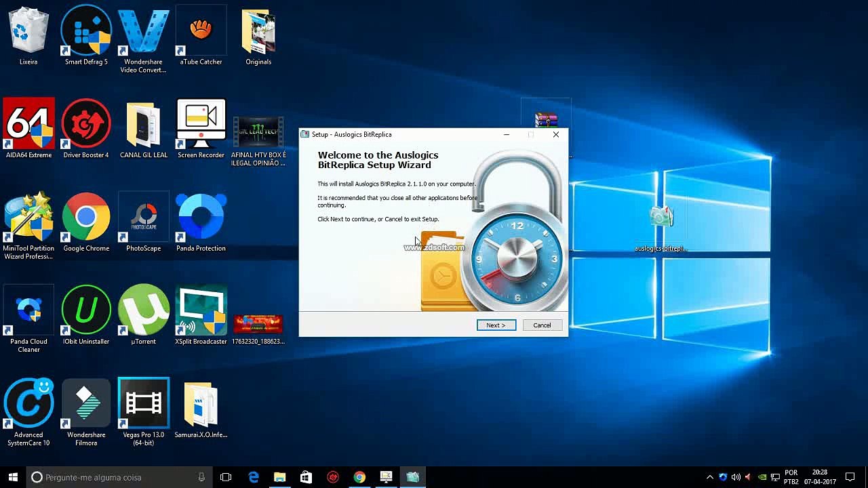868x488 pixels.
Task: Select the 17632320_188623 image file
Action: tap(258, 329)
